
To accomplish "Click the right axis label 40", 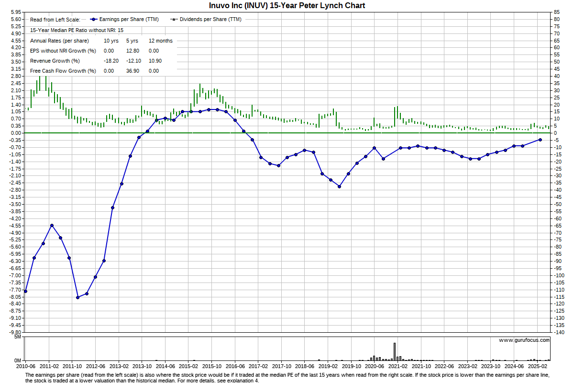I will (557, 76).
